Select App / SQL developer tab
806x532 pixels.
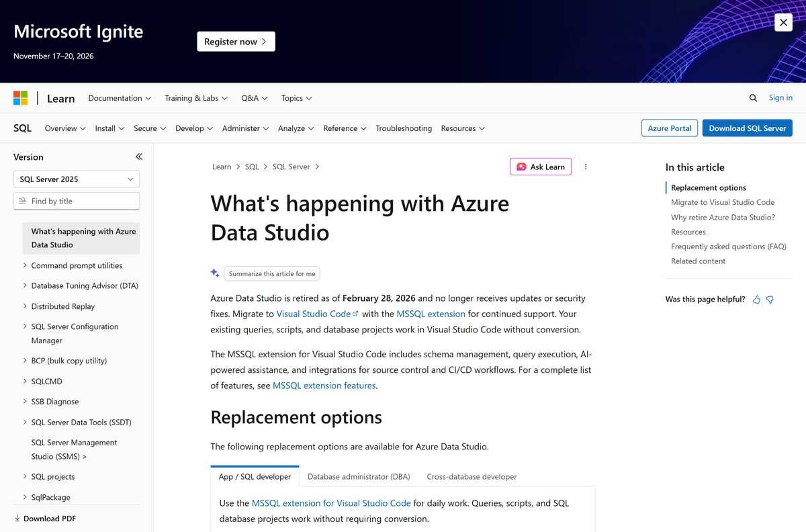pyautogui.click(x=255, y=476)
